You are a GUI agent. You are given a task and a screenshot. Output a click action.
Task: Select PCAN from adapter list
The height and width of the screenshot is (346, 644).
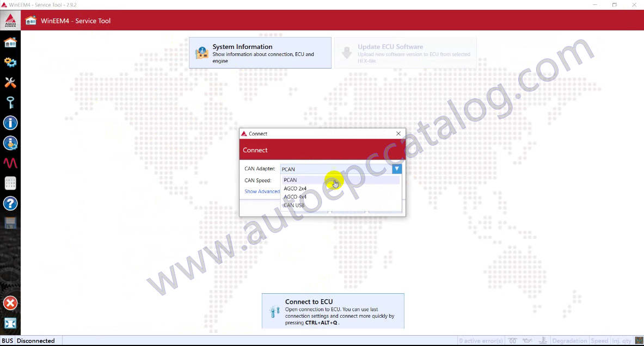[340, 180]
